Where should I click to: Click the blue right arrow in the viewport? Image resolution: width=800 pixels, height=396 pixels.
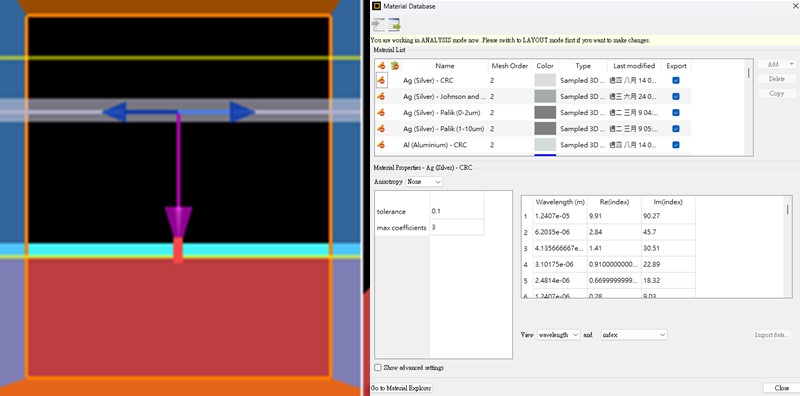coord(242,112)
